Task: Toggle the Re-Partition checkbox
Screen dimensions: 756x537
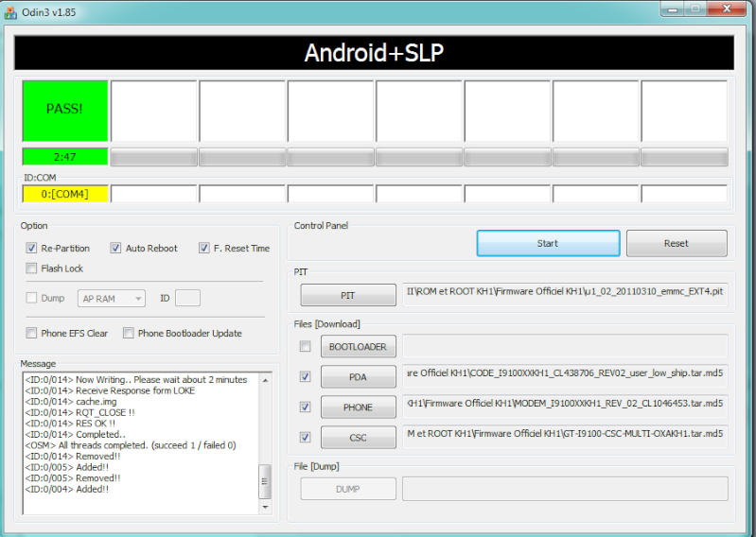Action: coord(31,248)
